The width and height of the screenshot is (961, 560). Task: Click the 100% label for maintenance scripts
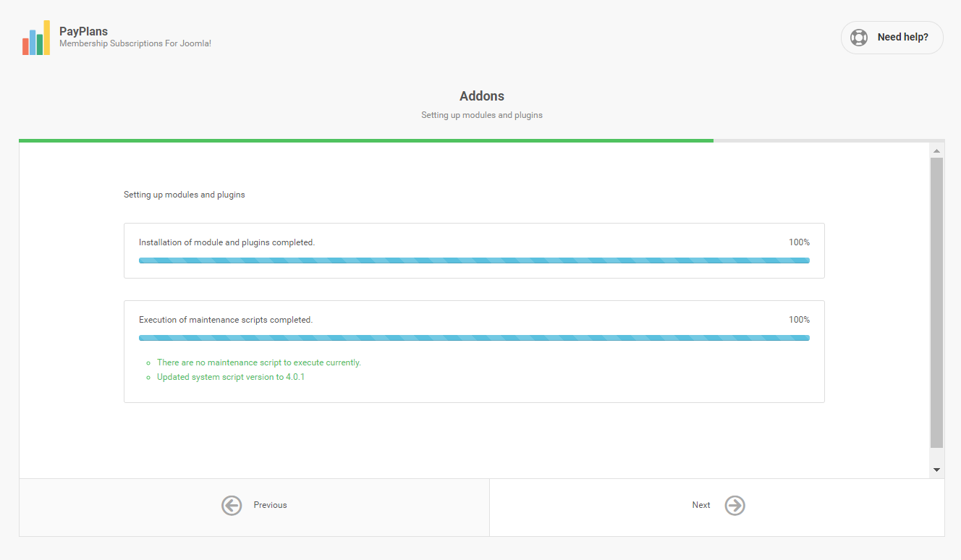pyautogui.click(x=799, y=320)
